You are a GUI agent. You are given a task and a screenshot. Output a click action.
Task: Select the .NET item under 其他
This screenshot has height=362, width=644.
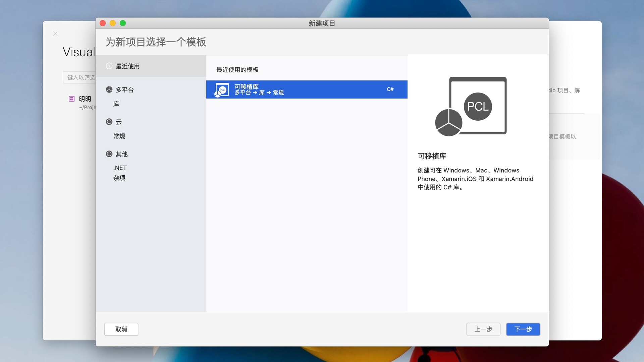point(120,168)
